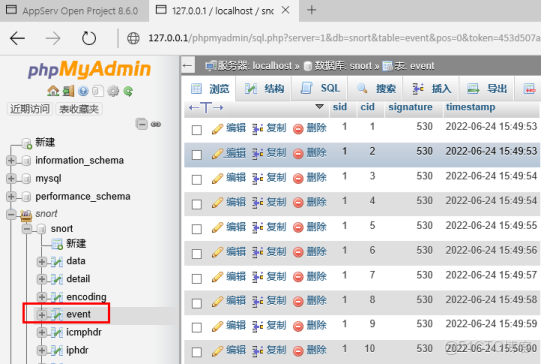
Task: Open the column options dropdown triangle
Action: [x=319, y=106]
